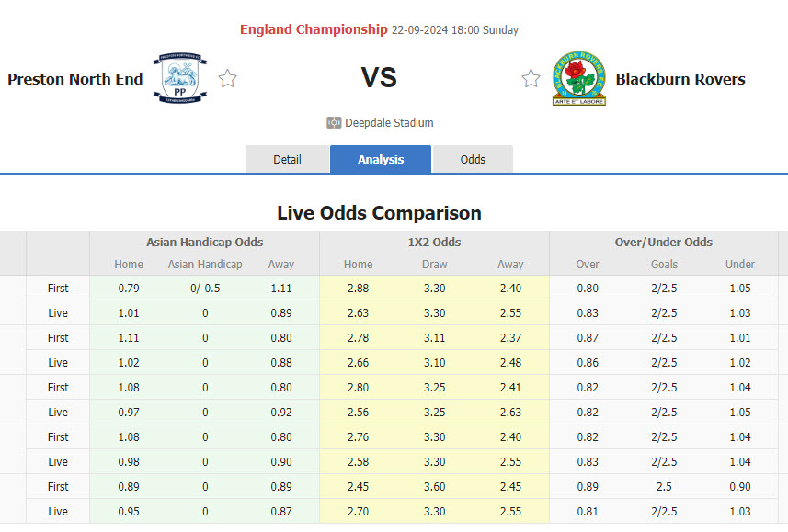Click the Preston North End team name
The height and width of the screenshot is (532, 788).
point(75,79)
